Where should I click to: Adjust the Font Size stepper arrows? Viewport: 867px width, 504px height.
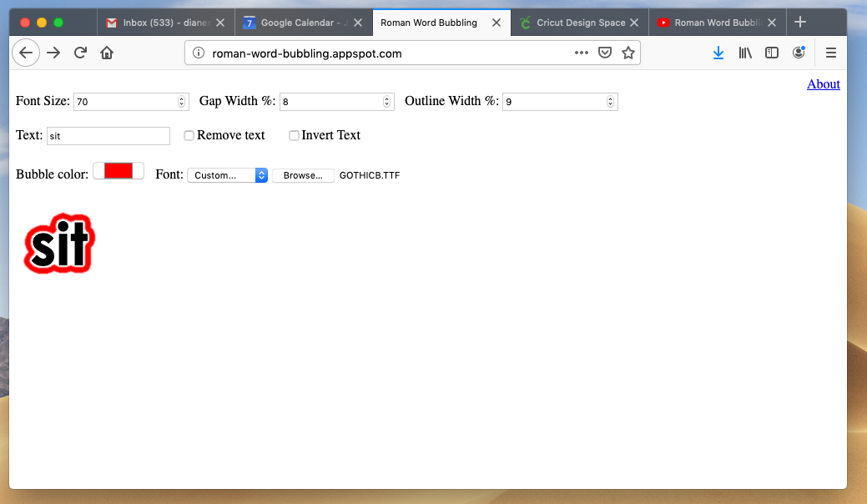181,102
